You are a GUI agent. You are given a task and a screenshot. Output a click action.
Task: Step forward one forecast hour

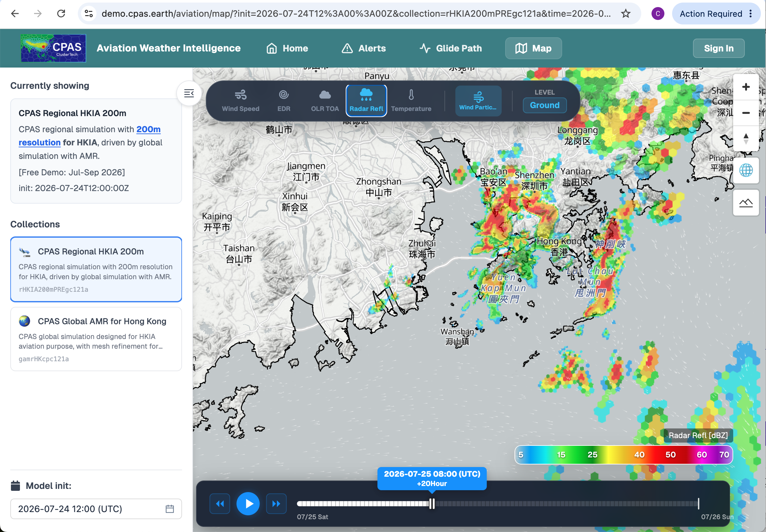276,503
